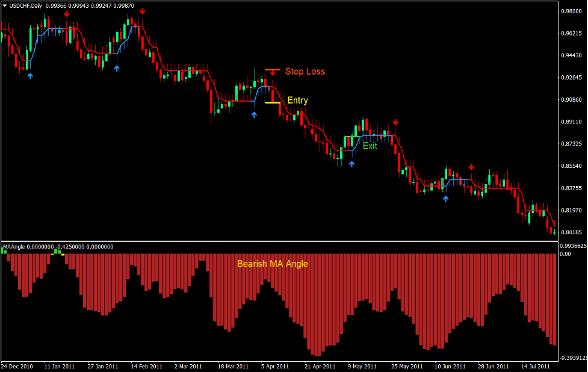Click the blue up arrow beneath the Exit zone
Image resolution: width=588 pixels, height=372 pixels.
[x=352, y=163]
